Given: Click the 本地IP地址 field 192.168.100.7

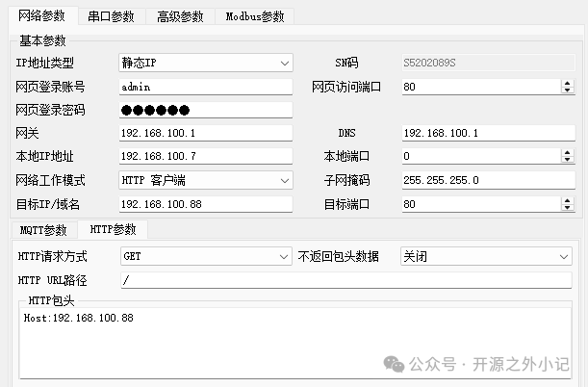Looking at the screenshot, I should (206, 156).
